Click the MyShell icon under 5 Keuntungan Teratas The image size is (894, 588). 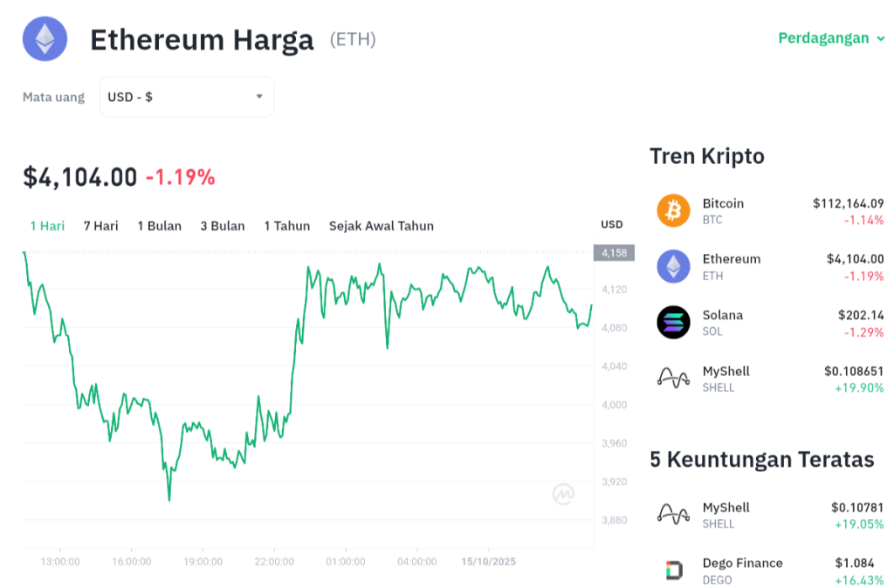[x=673, y=515]
